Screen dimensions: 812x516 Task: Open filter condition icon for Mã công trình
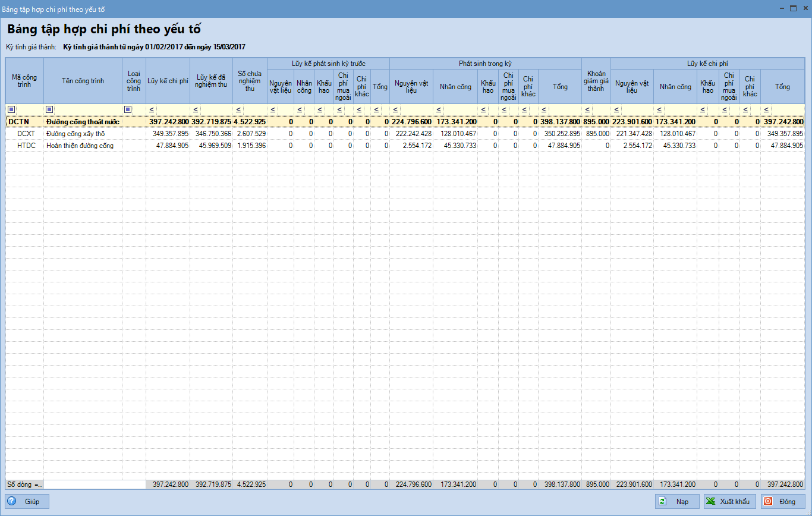(11, 109)
